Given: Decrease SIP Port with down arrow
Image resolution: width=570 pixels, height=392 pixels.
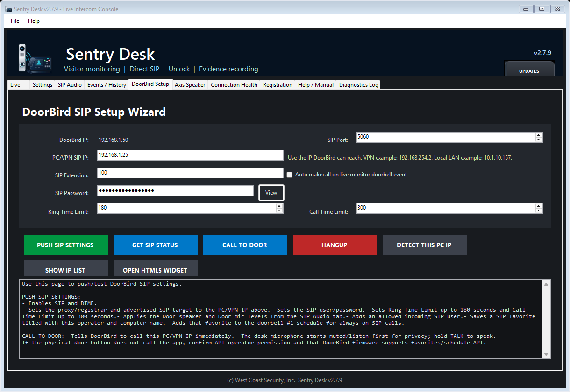Looking at the screenshot, I should tap(539, 140).
